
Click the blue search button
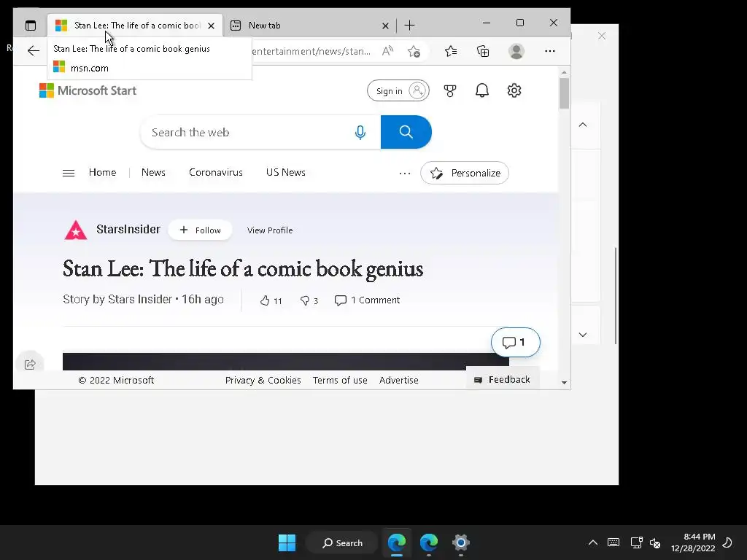(x=406, y=132)
